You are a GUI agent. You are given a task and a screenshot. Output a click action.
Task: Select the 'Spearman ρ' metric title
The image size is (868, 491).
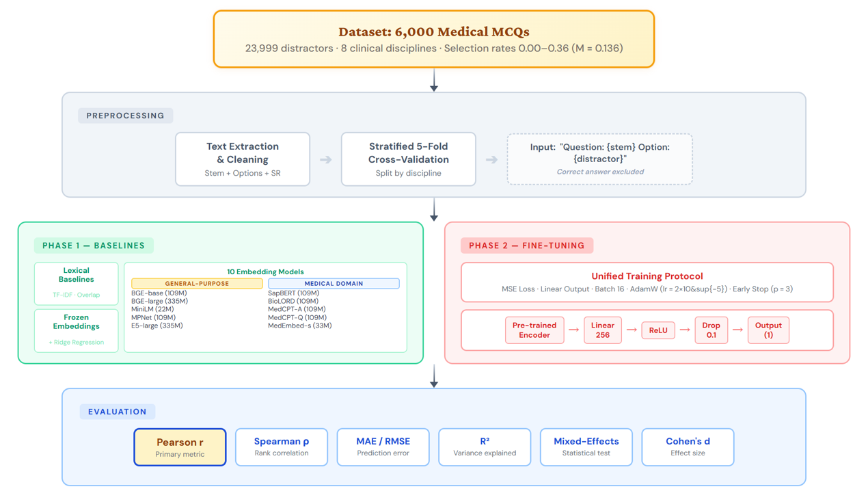pyautogui.click(x=282, y=442)
